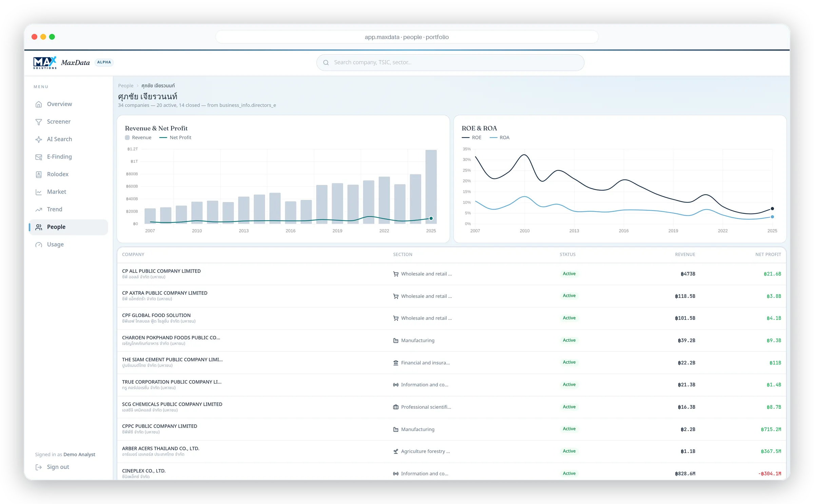The height and width of the screenshot is (504, 814).
Task: Open the Market chart icon
Action: (39, 192)
